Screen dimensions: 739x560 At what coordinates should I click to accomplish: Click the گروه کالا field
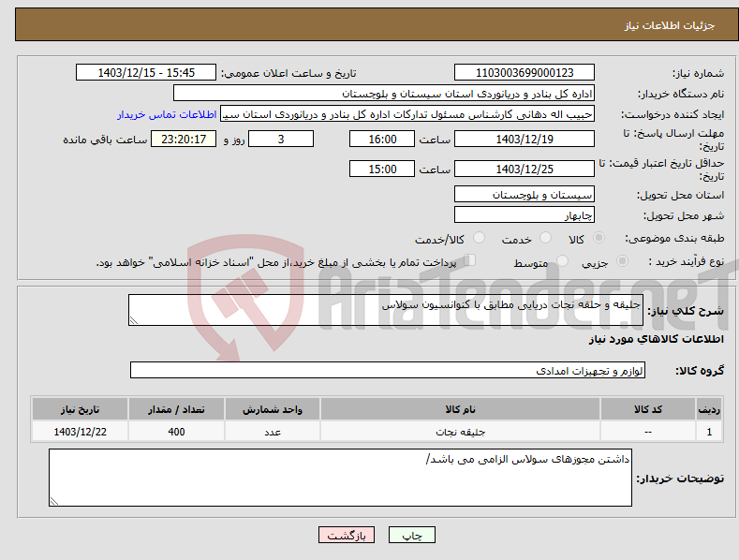(x=388, y=371)
